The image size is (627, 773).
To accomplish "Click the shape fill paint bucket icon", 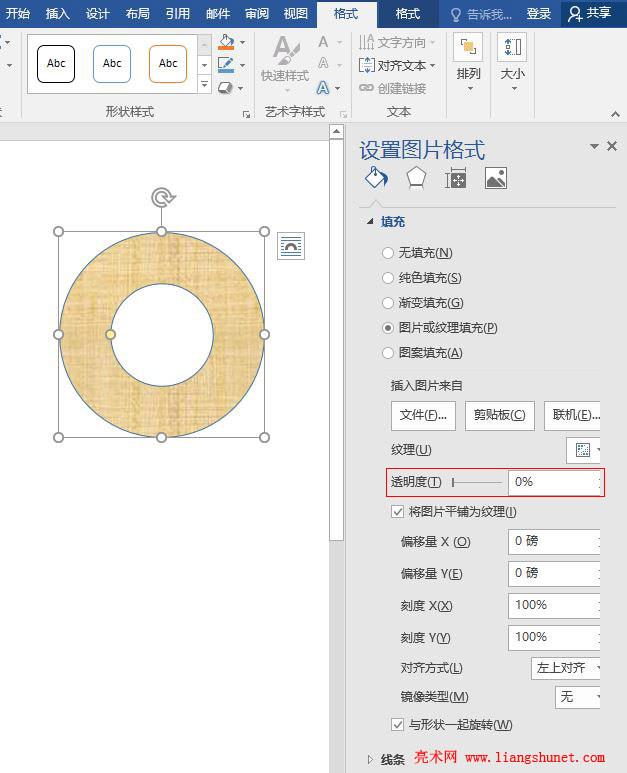I will [226, 42].
